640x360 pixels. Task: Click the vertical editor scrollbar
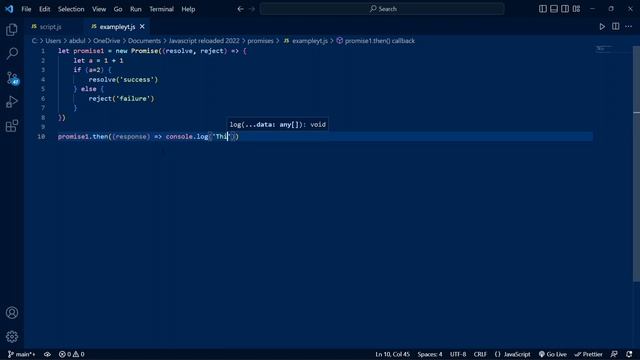pos(636,163)
